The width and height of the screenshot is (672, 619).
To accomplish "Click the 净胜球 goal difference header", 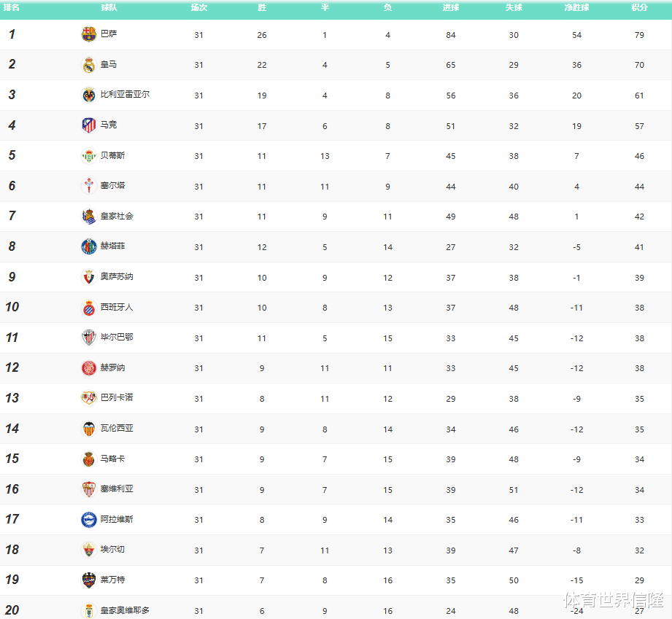I will (576, 8).
